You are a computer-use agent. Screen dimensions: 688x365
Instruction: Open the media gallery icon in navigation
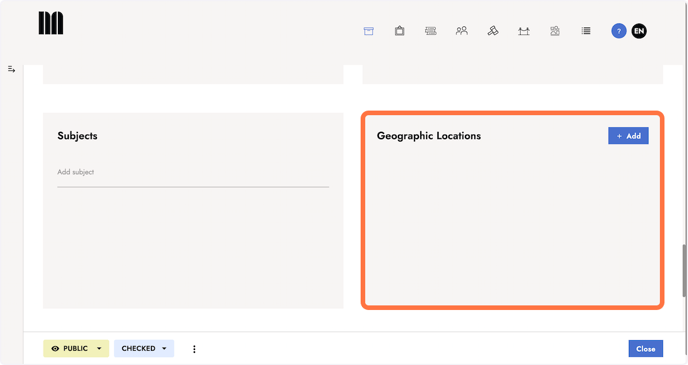pos(555,31)
